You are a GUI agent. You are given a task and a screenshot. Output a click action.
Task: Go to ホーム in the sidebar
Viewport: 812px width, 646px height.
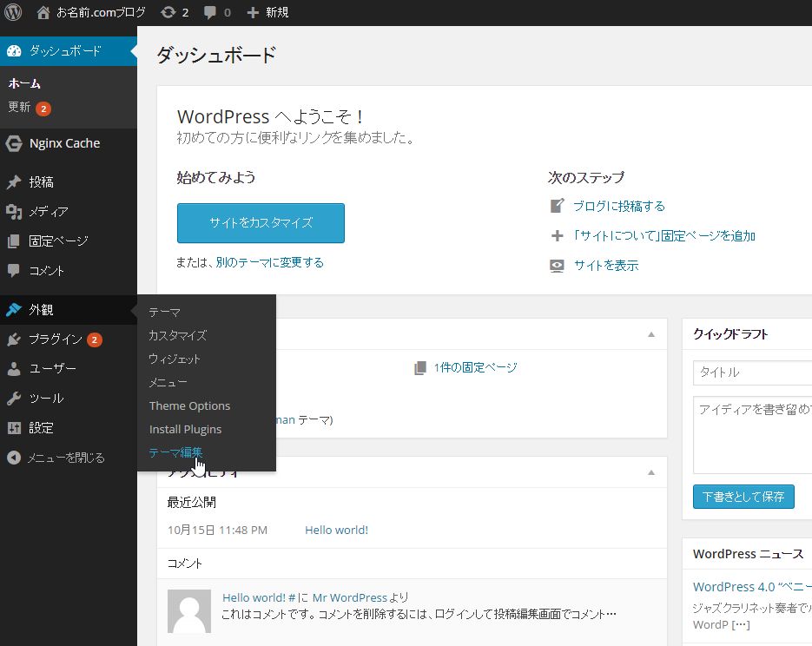24,82
